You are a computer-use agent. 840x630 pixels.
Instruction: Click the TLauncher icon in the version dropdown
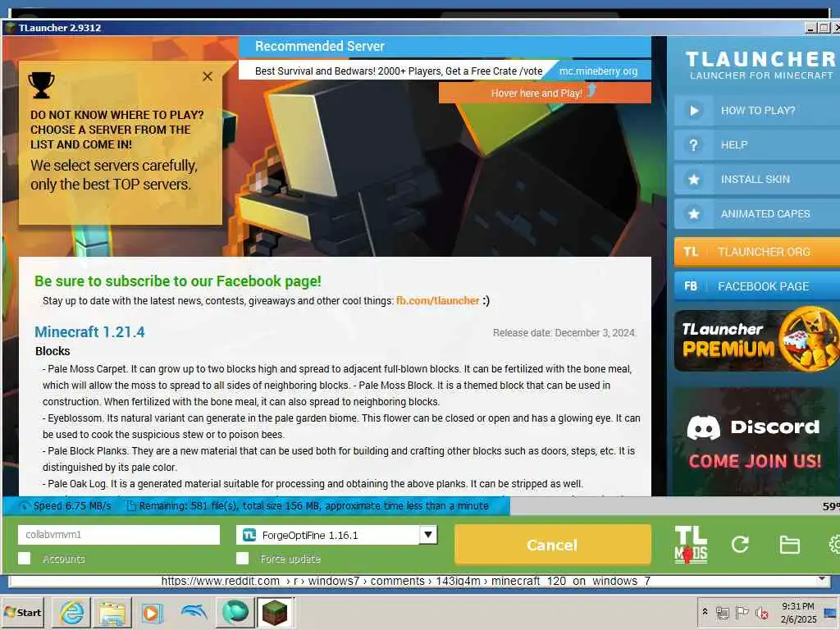249,535
